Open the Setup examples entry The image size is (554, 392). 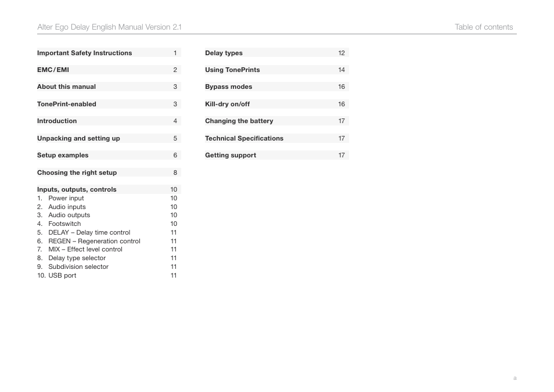109,155
